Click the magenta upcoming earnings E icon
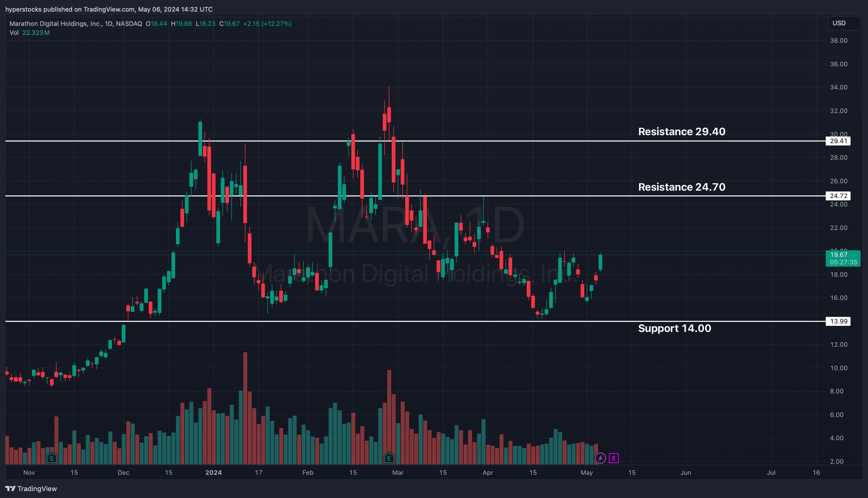 pyautogui.click(x=614, y=458)
